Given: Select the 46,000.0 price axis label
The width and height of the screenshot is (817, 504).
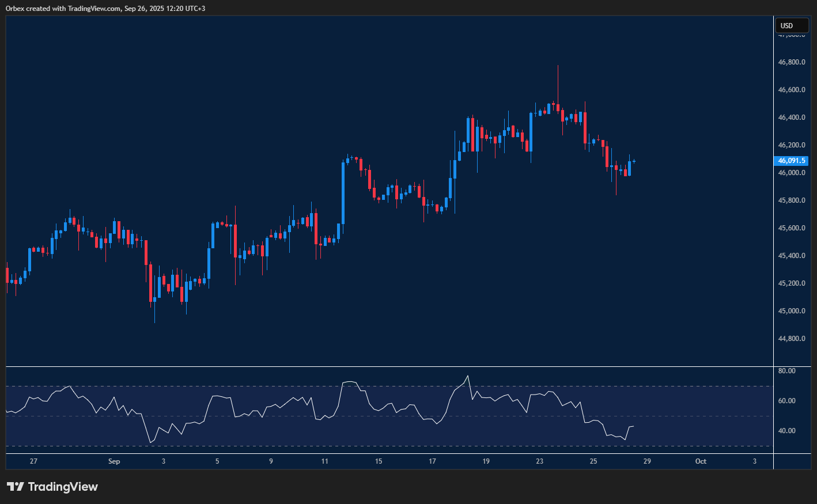Looking at the screenshot, I should [791, 173].
